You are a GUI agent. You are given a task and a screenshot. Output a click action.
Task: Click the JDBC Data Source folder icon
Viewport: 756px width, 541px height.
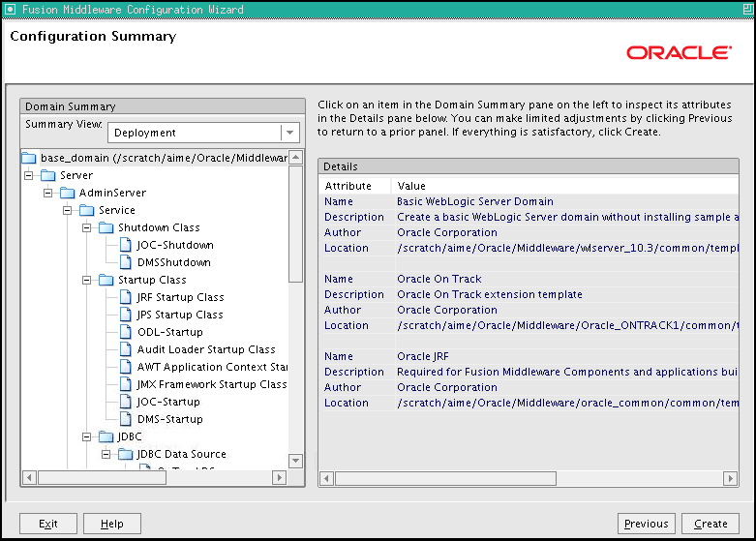pyautogui.click(x=126, y=454)
